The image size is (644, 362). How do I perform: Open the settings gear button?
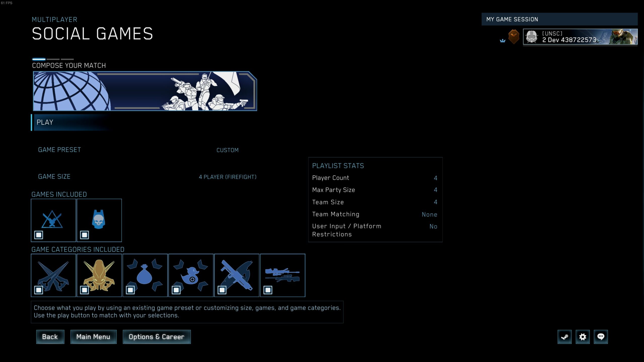pos(583,337)
